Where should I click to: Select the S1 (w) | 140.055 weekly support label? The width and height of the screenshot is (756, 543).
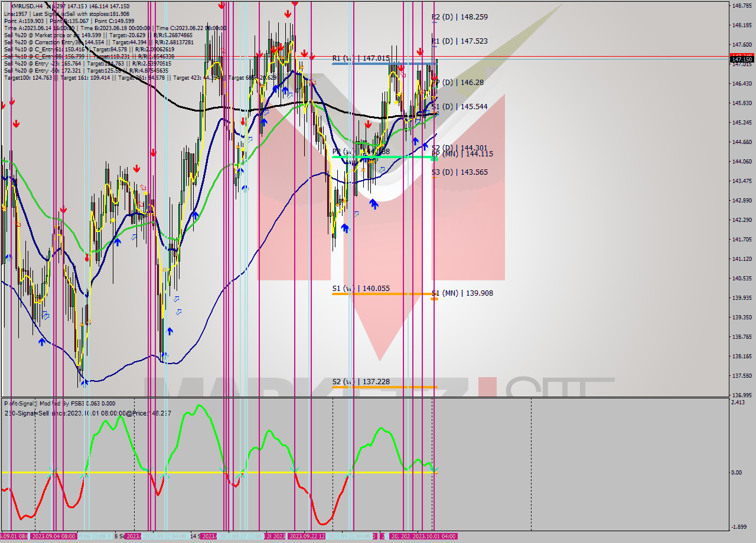361,289
